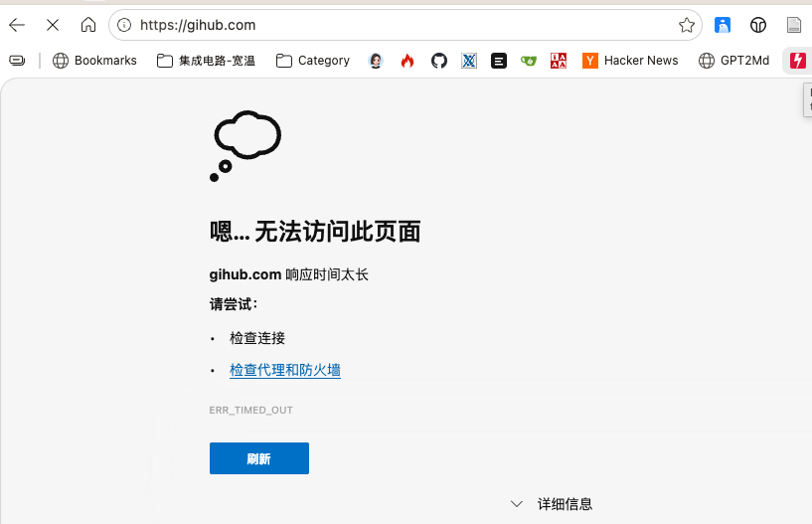The image size is (812, 524).
Task: Open the GPT2Md bookmark
Action: tap(733, 61)
